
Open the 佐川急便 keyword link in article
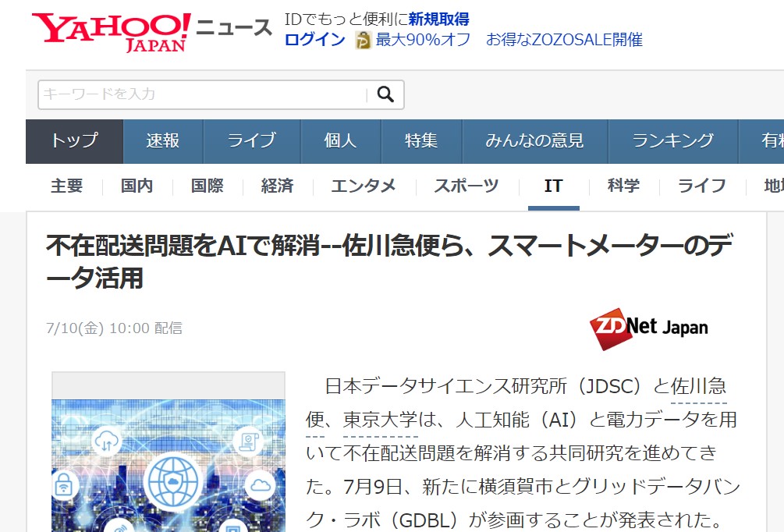click(x=699, y=386)
